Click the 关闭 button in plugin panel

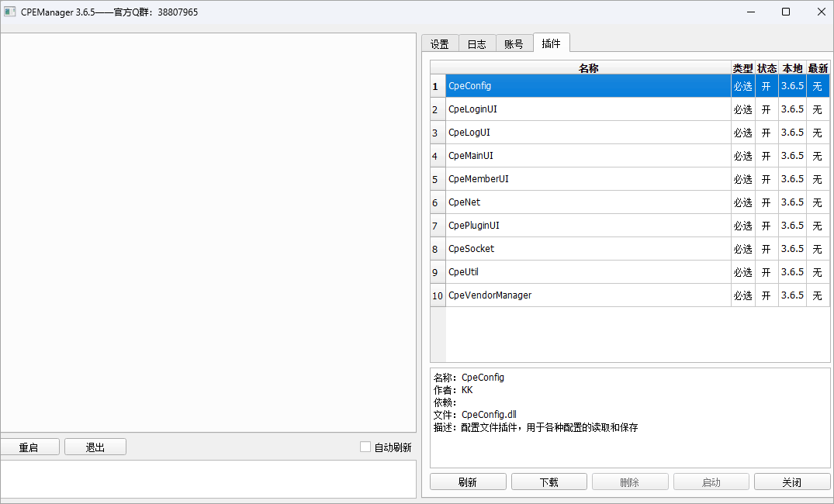(792, 482)
